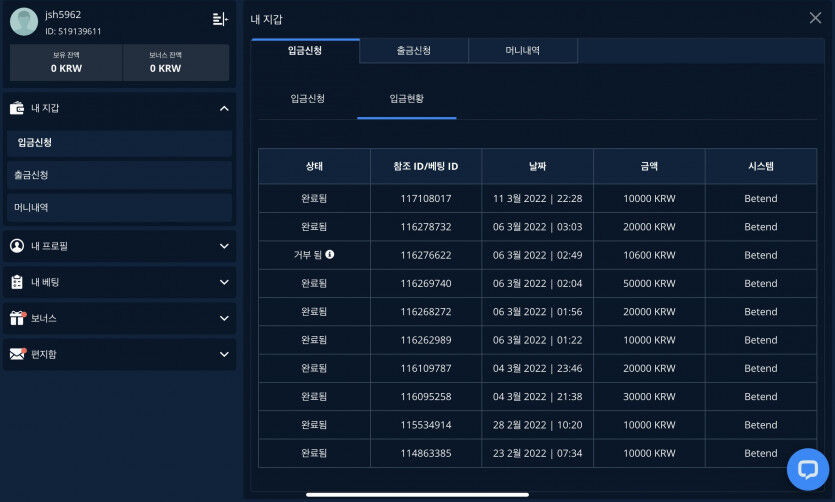Viewport: 835px width, 502px height.
Task: Click the 날짜 column header
Action: [538, 166]
